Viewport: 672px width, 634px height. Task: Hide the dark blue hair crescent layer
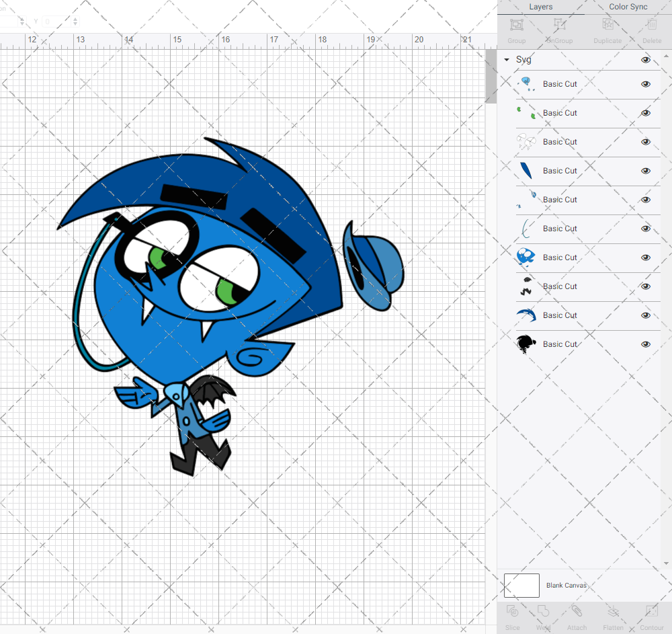point(645,315)
